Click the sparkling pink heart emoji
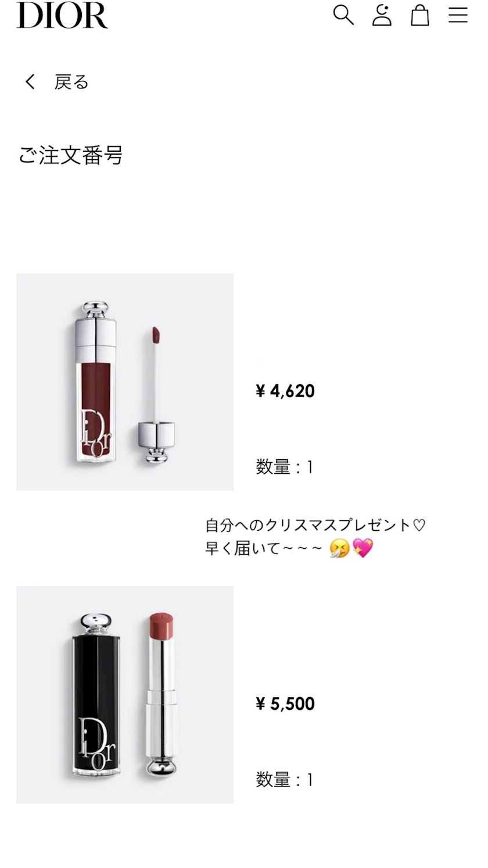This screenshot has width=488, height=868. [x=363, y=548]
